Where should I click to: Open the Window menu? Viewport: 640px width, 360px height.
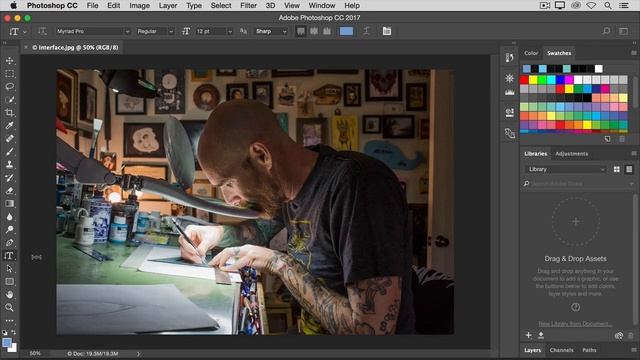click(322, 6)
